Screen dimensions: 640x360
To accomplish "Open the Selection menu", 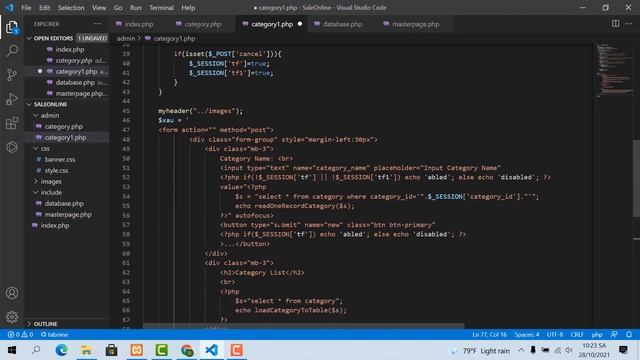I will 71,8.
